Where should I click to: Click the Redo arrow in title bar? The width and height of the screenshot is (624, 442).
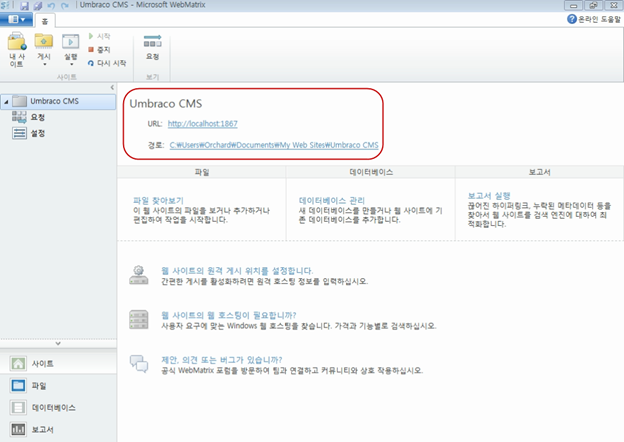(64, 6)
